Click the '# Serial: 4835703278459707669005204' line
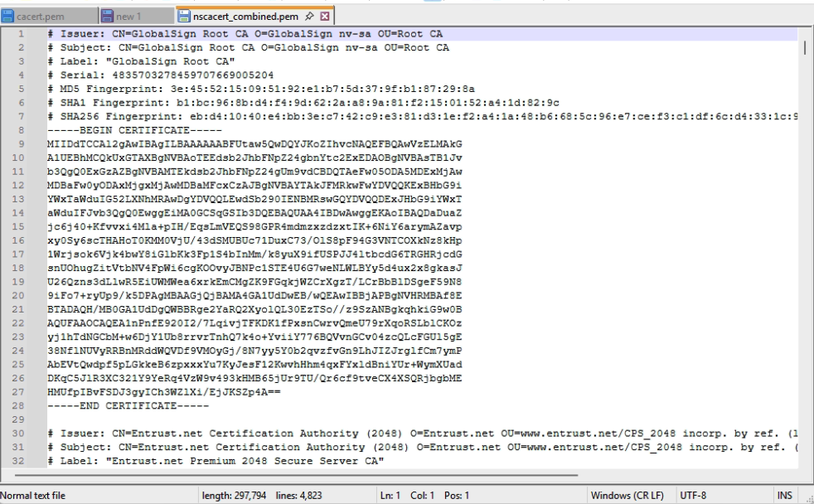The height and width of the screenshot is (504, 814). point(161,75)
